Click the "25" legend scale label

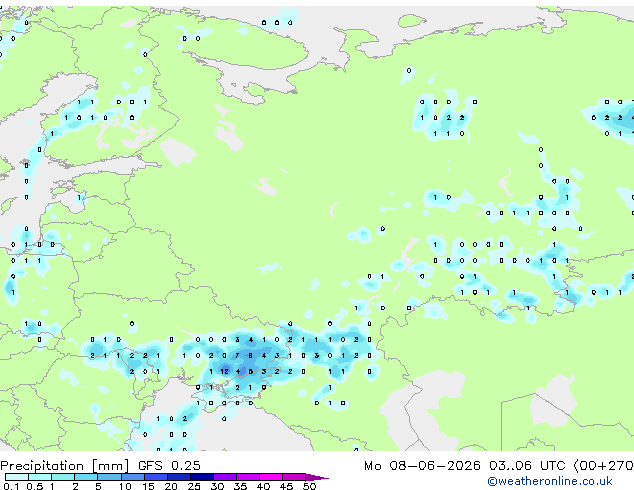(x=194, y=486)
